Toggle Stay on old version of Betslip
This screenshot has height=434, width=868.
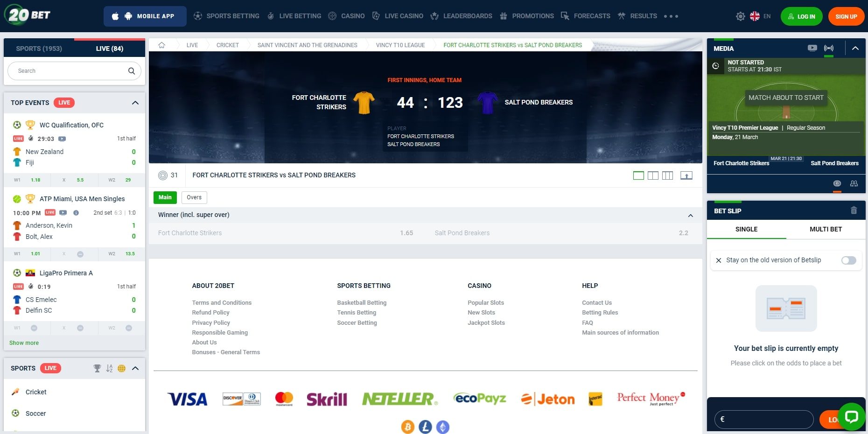pyautogui.click(x=849, y=260)
